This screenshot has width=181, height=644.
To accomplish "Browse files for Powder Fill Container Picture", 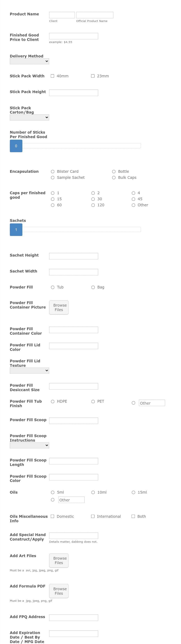I will pos(59,308).
